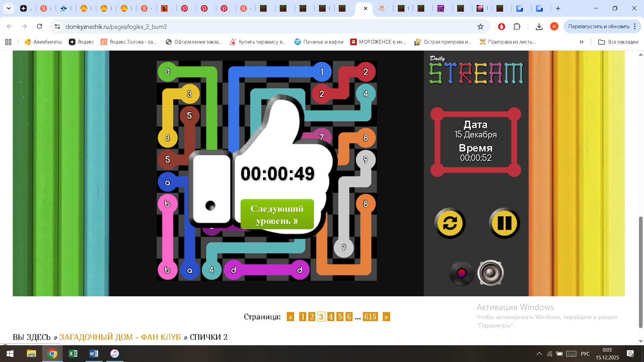This screenshot has height=362, width=644.
Task: Reload the page with refresh icon
Action: (39, 26)
